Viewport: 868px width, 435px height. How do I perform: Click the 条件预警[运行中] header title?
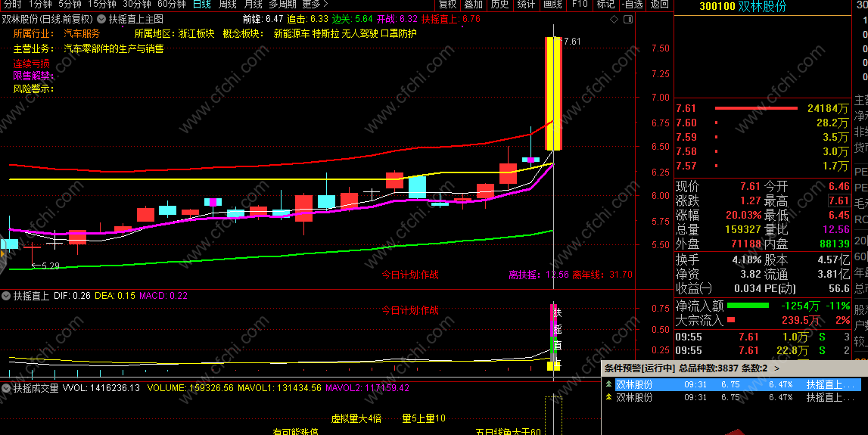pyautogui.click(x=640, y=368)
